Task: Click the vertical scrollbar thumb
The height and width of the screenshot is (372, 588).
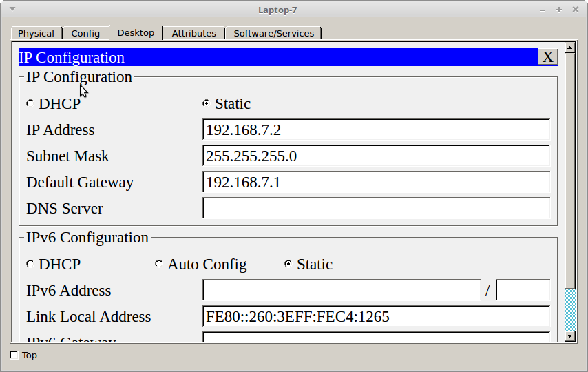Action: (570, 171)
